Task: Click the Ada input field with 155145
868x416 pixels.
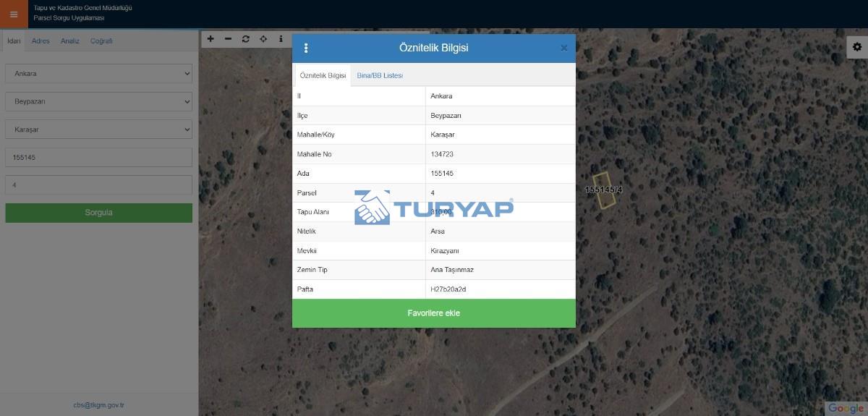Action: [x=98, y=158]
